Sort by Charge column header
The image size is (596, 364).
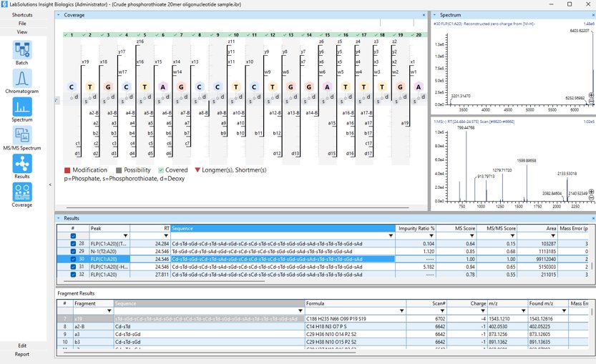pos(466,304)
